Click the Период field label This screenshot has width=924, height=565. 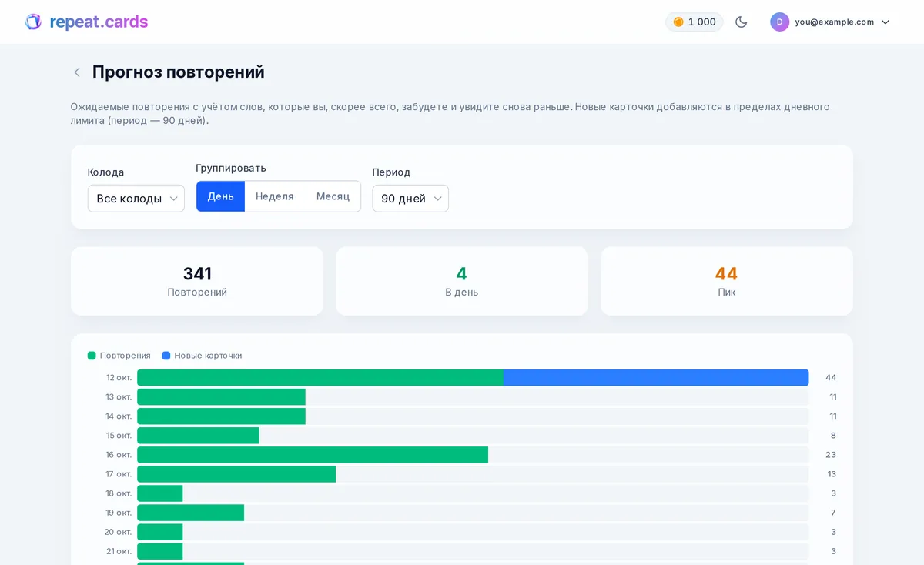click(391, 172)
